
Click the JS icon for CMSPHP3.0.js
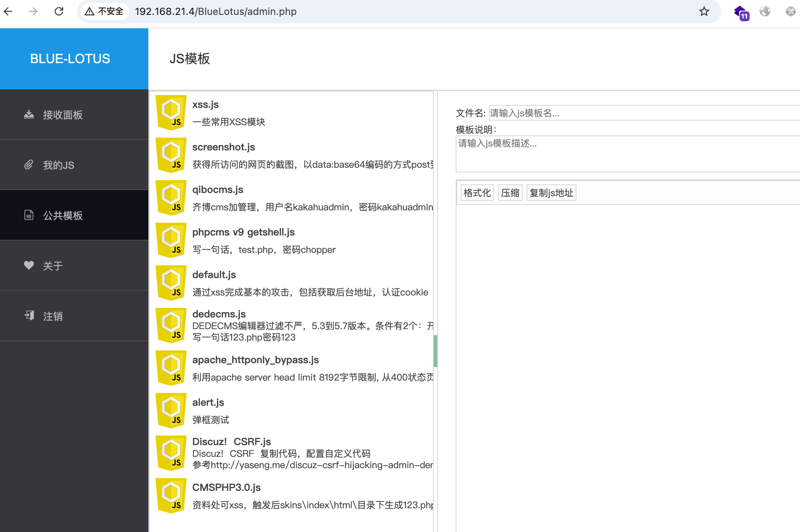171,495
